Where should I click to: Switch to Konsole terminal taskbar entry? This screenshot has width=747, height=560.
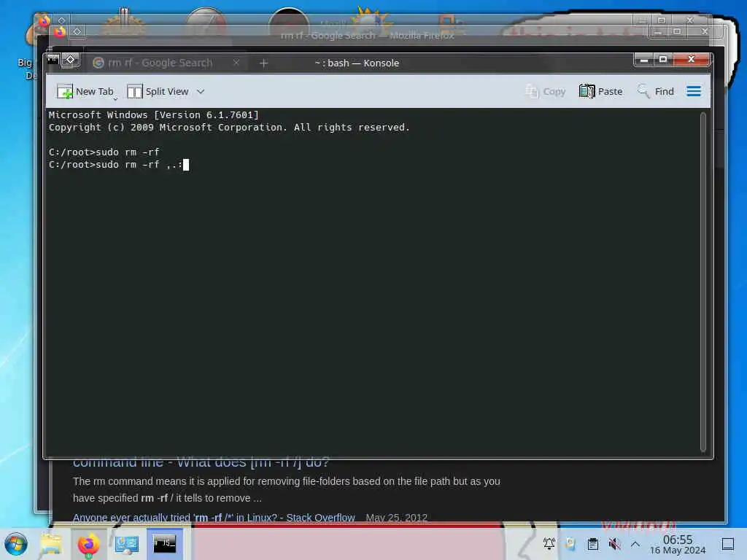tap(164, 544)
